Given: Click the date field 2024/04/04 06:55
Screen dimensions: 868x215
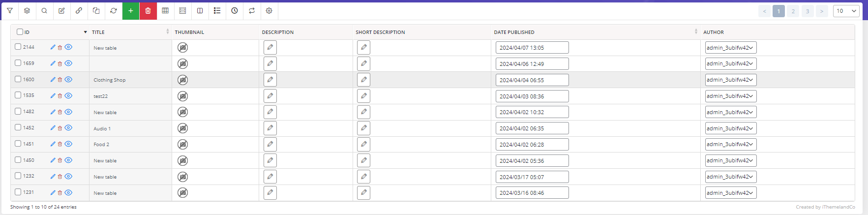Looking at the screenshot, I should (x=532, y=80).
